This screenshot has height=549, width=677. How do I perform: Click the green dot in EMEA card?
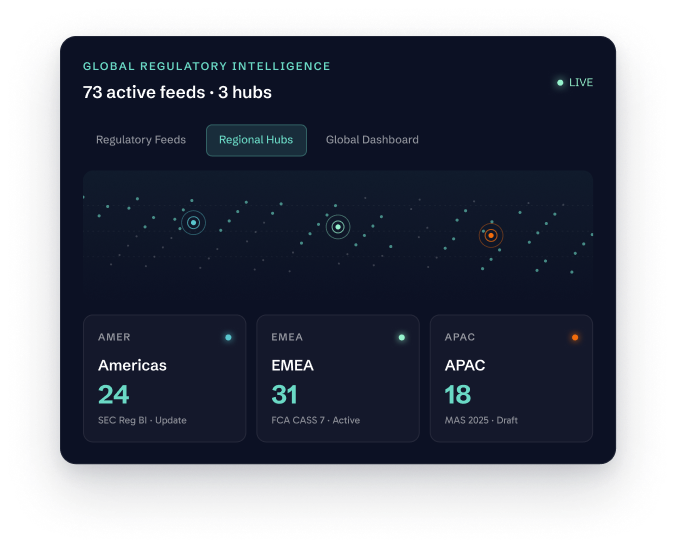(402, 338)
